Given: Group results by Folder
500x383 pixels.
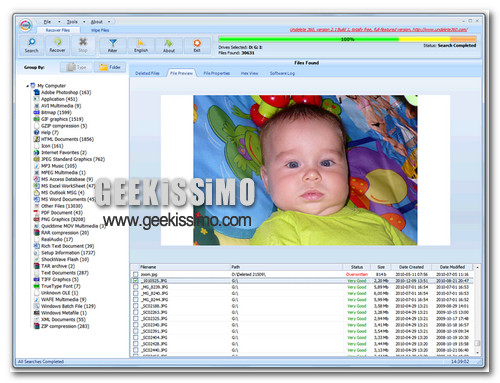Looking at the screenshot, I should 110,67.
